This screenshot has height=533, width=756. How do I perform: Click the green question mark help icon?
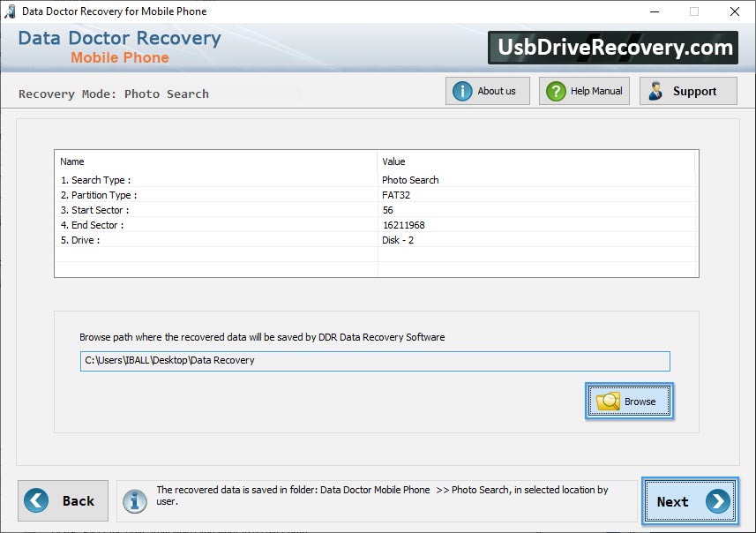(x=556, y=91)
